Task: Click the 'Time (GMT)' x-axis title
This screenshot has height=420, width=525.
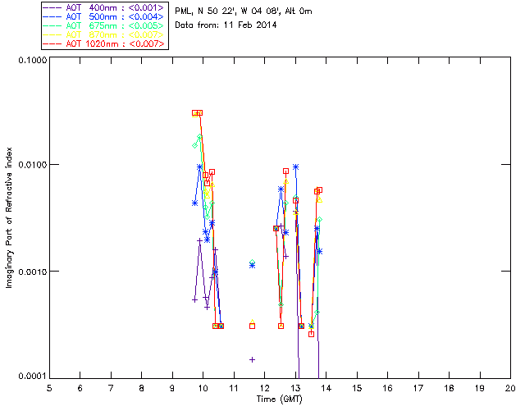Action: pos(279,399)
